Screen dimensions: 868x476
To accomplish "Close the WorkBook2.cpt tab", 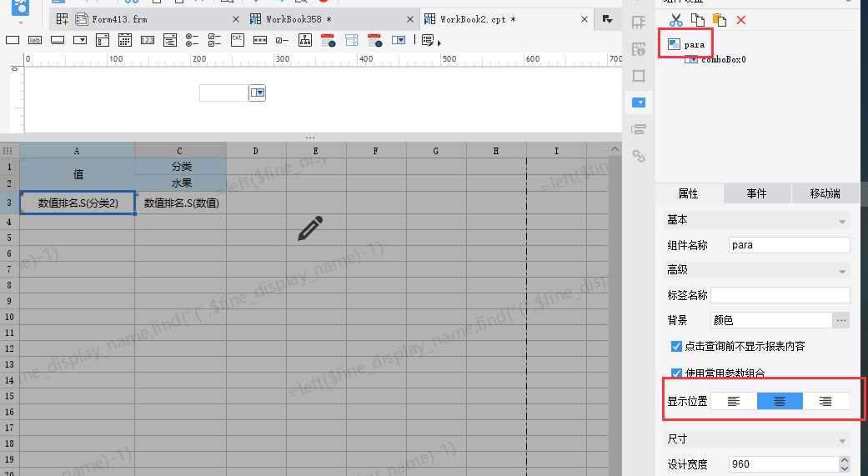I will click(585, 19).
